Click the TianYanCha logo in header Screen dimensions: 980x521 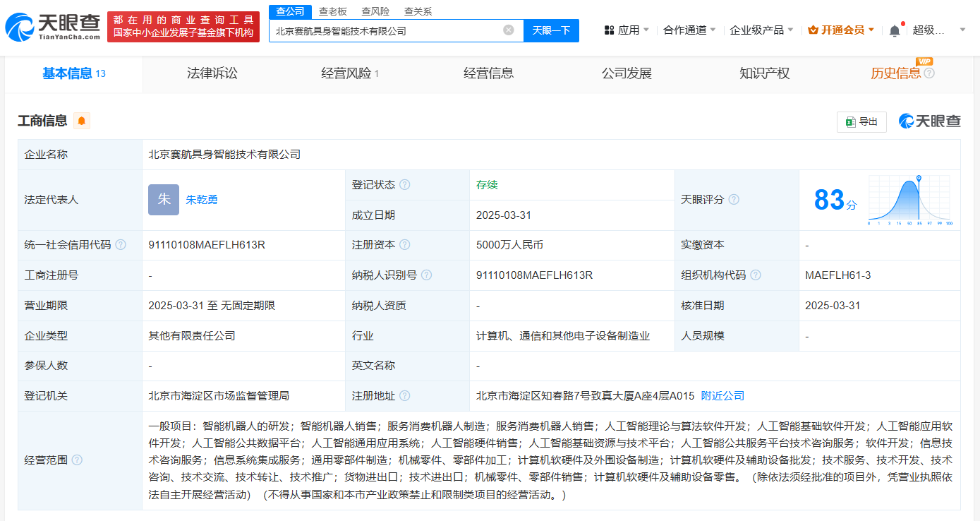point(52,27)
